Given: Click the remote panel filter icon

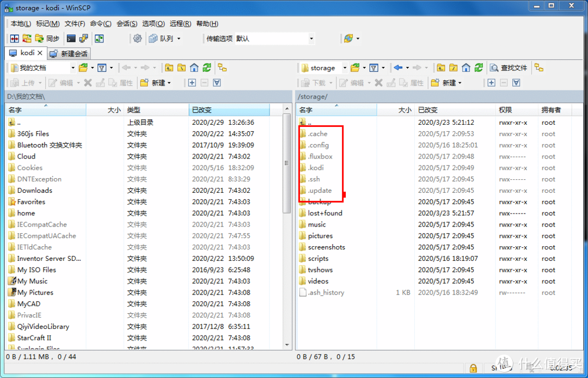Looking at the screenshot, I should [x=373, y=68].
